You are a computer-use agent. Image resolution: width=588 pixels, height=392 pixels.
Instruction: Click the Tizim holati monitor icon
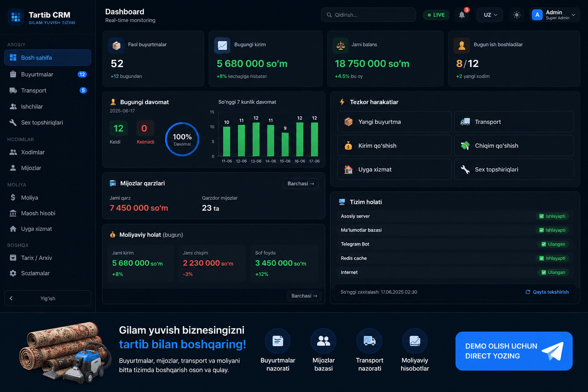tap(342, 202)
